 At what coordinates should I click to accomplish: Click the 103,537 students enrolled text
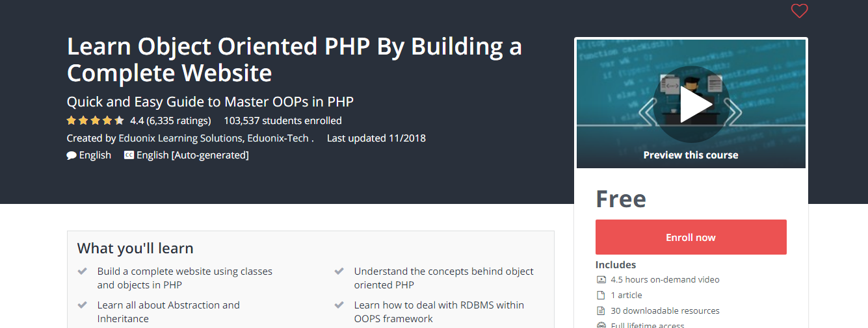point(283,120)
